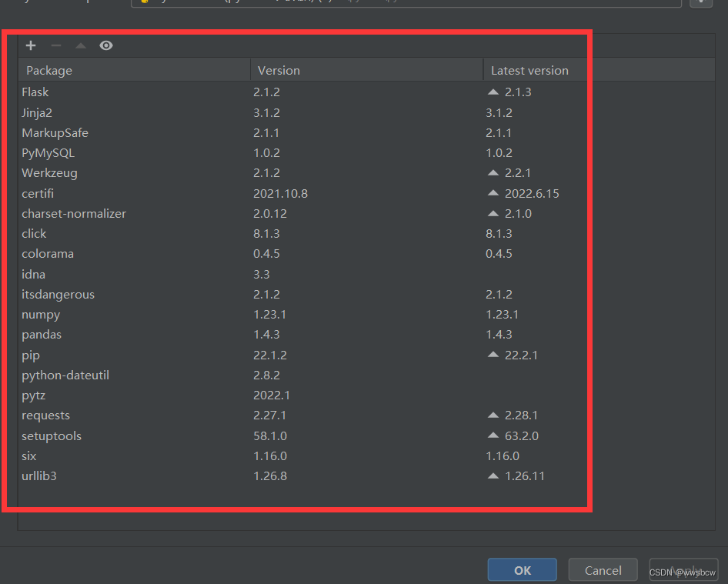
Task: Select the click package row
Action: (x=367, y=233)
